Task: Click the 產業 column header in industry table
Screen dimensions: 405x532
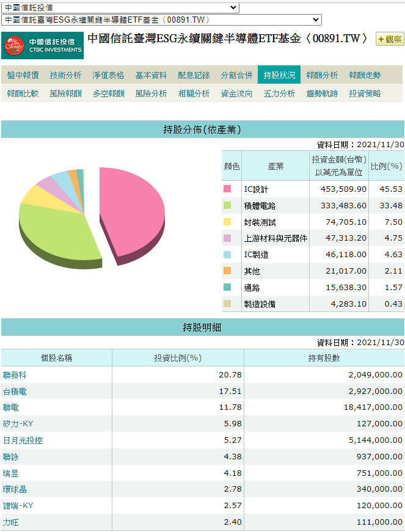Action: tap(275, 166)
